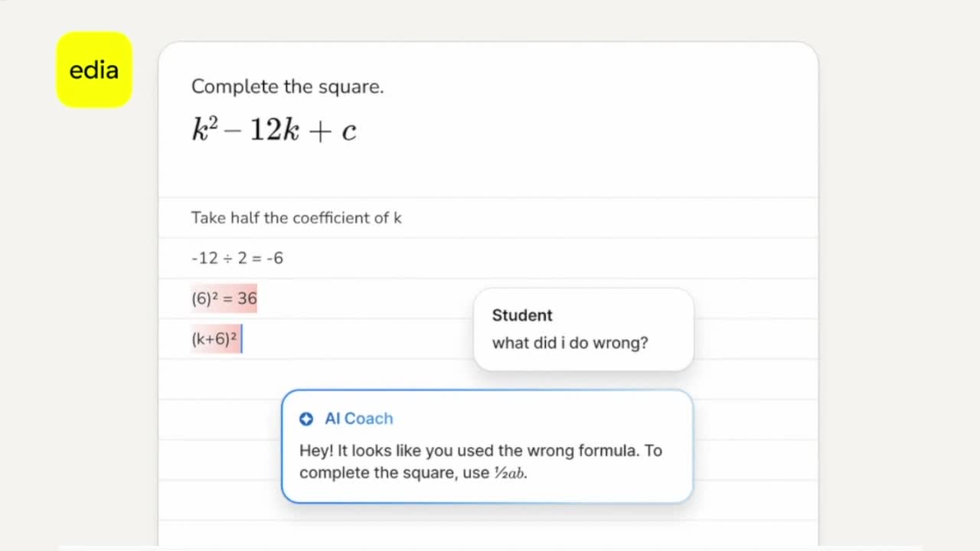Click the AI Coach plus icon

click(x=306, y=419)
